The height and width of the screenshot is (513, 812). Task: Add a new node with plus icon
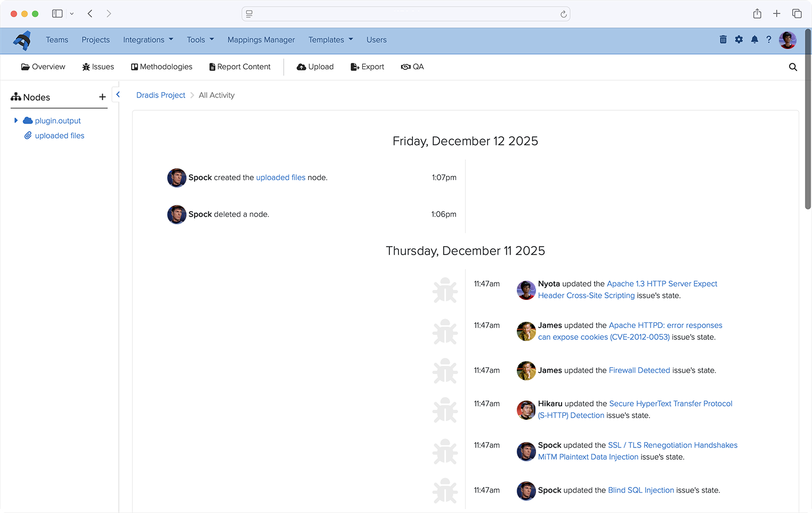(x=102, y=97)
